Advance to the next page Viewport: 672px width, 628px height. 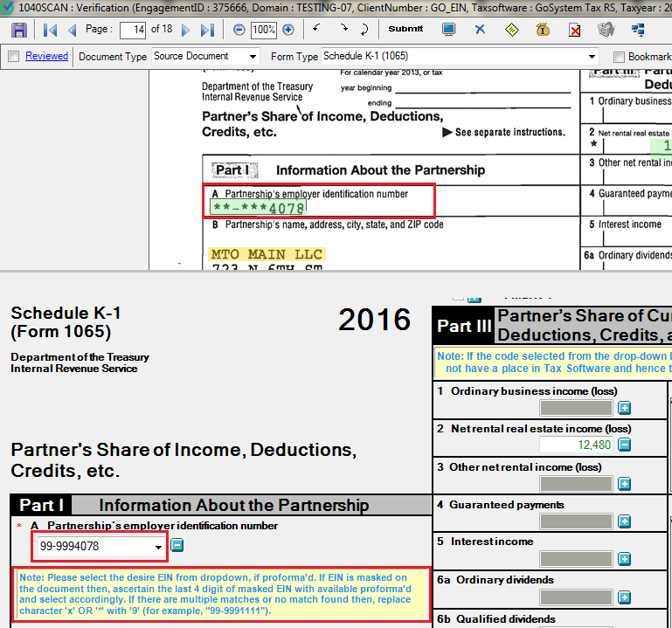click(x=185, y=30)
